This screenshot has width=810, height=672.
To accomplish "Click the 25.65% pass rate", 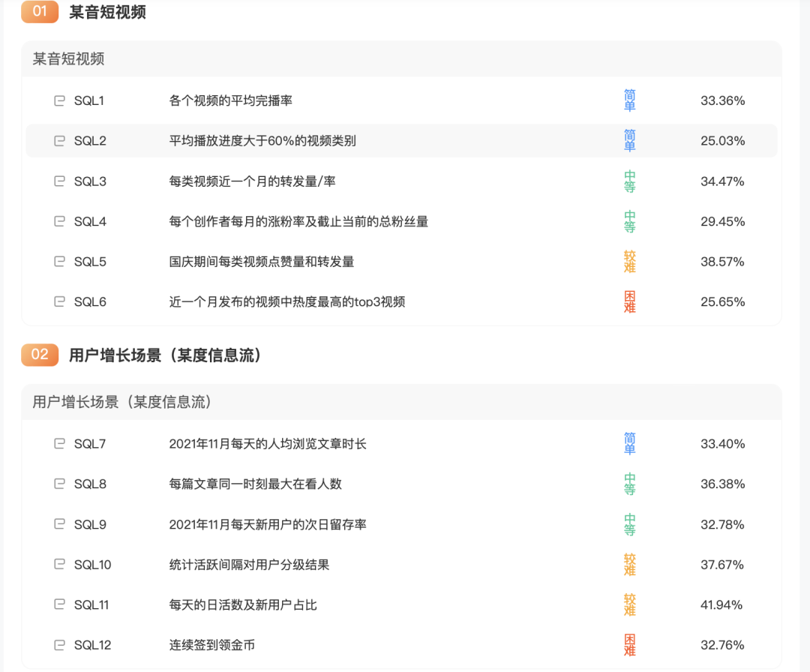I will (x=723, y=301).
